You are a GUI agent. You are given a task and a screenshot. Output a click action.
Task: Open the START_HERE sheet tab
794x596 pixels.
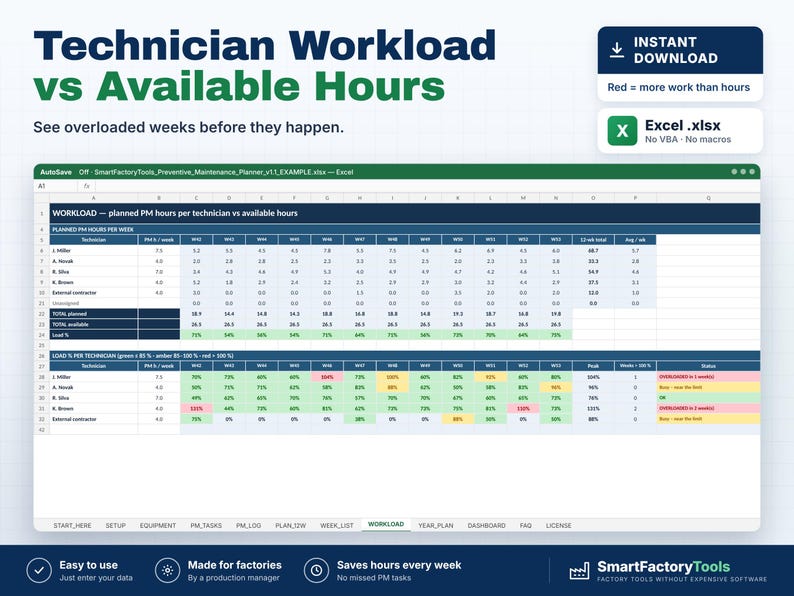[x=72, y=526]
